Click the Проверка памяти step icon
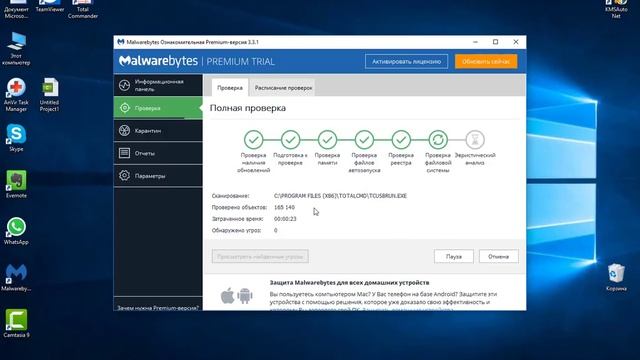Viewport: 640px width, 360px height. pos(327,140)
